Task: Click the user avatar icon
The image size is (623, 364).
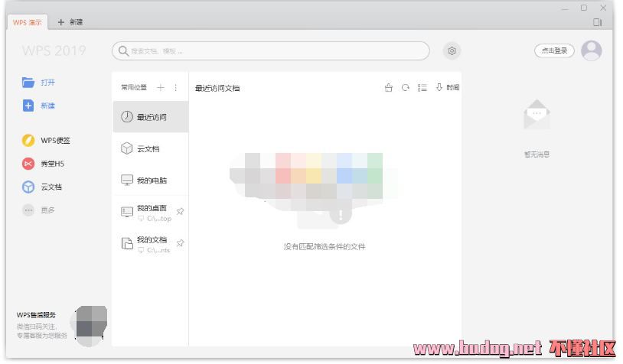Action: (591, 50)
